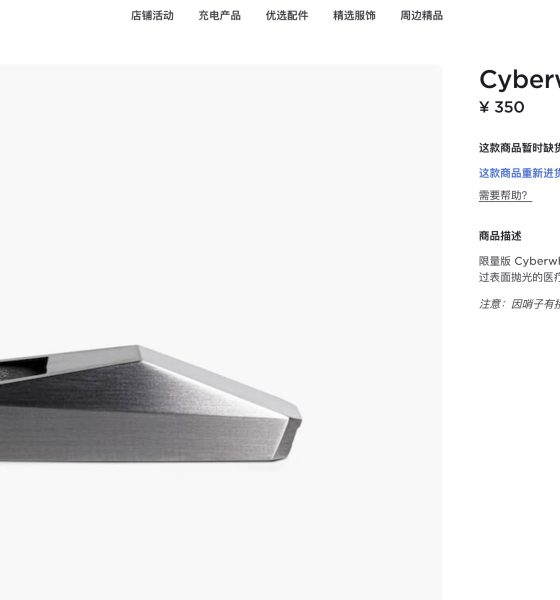The image size is (560, 600).
Task: Click the 这款商品暂时缺货 stock notice
Action: [519, 148]
